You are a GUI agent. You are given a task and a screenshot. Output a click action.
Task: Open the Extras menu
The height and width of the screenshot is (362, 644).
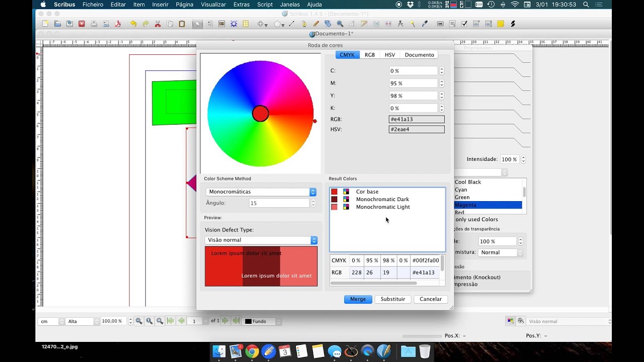tap(242, 5)
